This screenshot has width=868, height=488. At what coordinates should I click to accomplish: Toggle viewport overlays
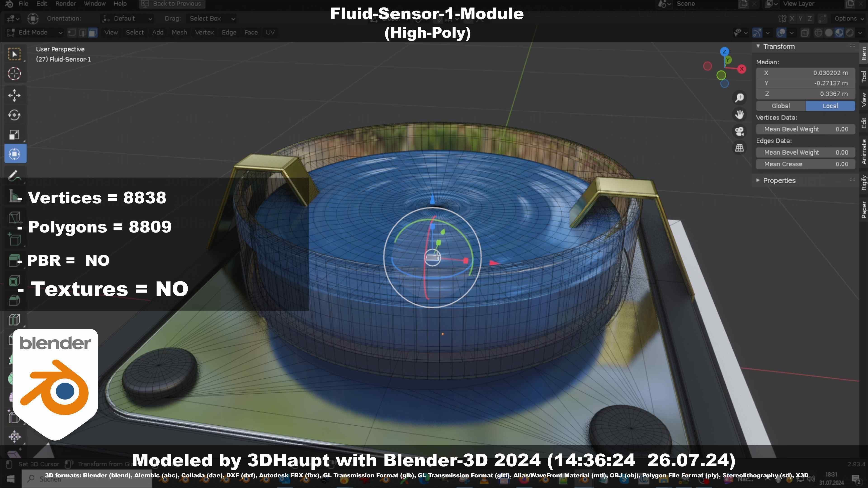781,33
